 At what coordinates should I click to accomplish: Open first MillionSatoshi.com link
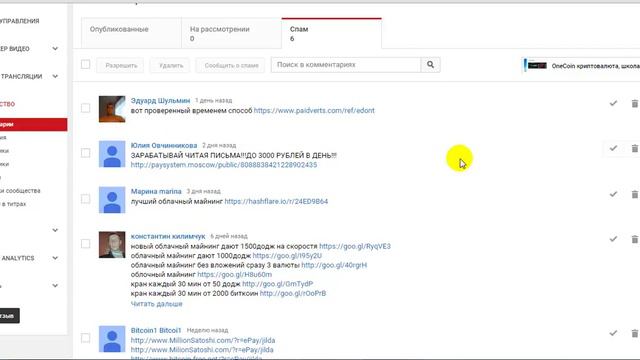tap(203, 340)
